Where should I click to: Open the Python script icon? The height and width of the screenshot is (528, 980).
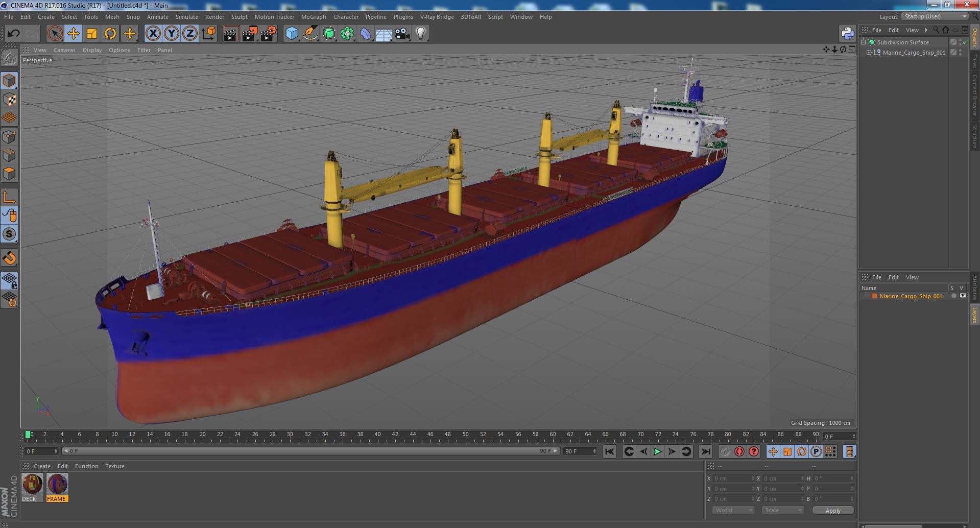(847, 34)
